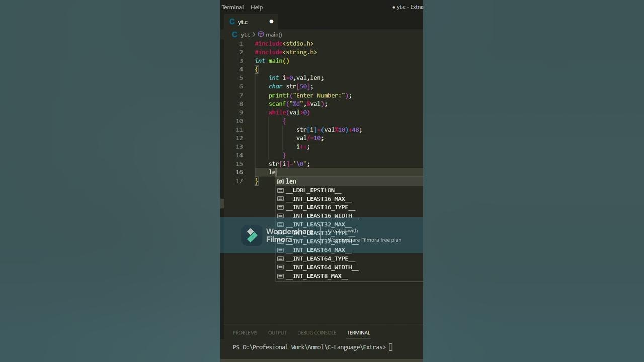Click the C file icon on yt.c tab
The width and height of the screenshot is (644, 362).
coord(232,22)
